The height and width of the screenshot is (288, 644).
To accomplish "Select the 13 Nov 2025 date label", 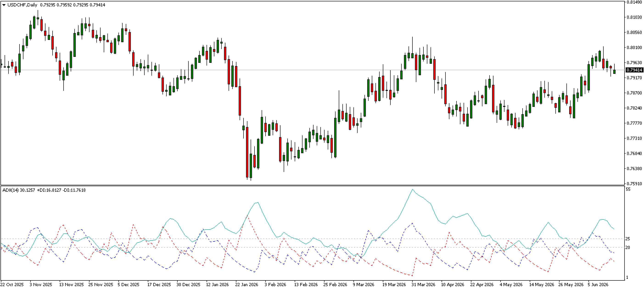I will coord(71,285).
